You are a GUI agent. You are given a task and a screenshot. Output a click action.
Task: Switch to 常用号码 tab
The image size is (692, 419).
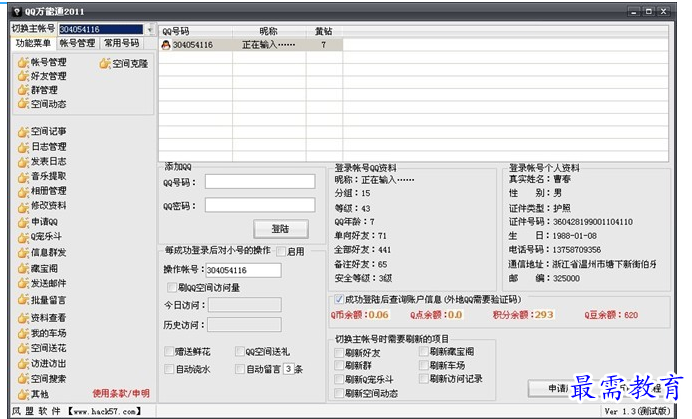pyautogui.click(x=121, y=43)
